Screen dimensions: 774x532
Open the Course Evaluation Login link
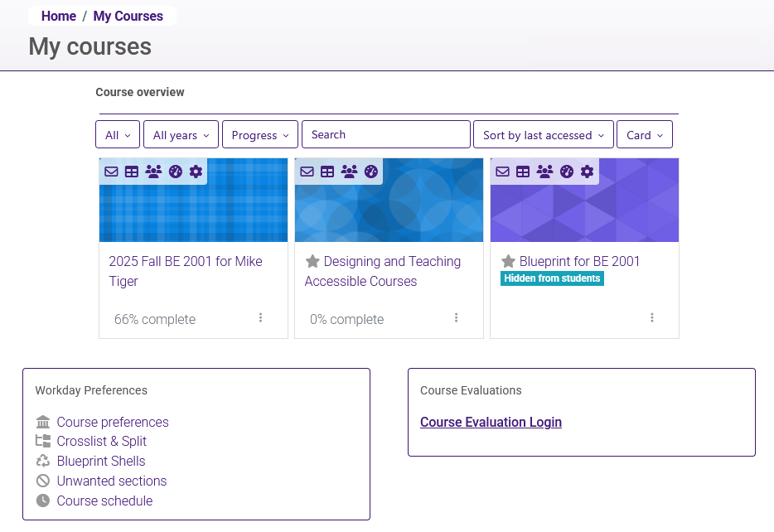click(x=491, y=422)
